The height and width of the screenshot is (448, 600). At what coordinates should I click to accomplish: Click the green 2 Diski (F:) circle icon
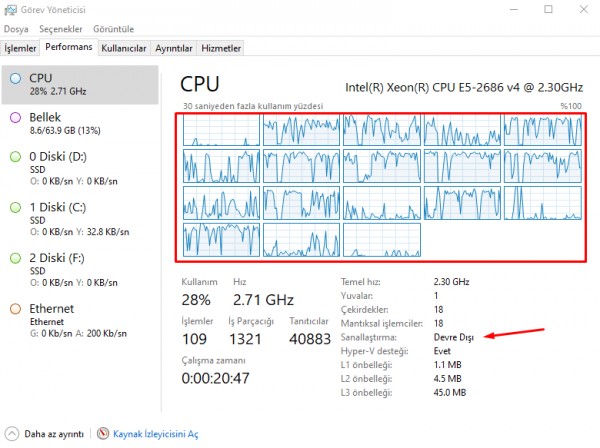tap(15, 258)
